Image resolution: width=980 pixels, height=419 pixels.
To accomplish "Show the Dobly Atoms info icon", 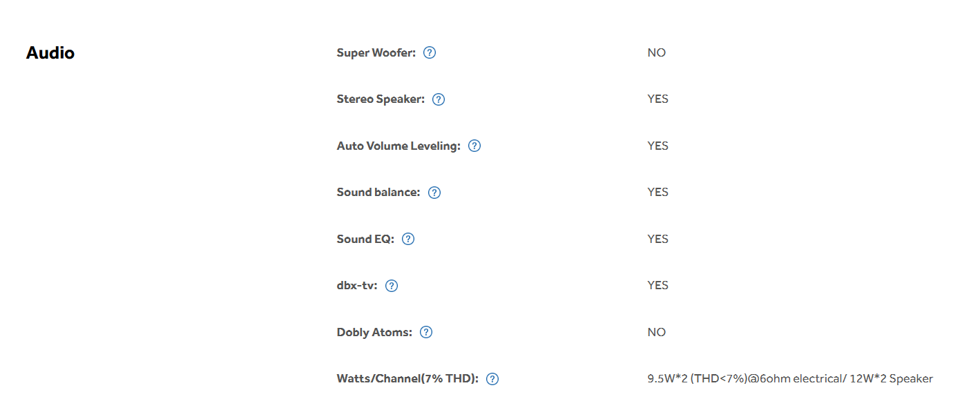I will tap(426, 332).
